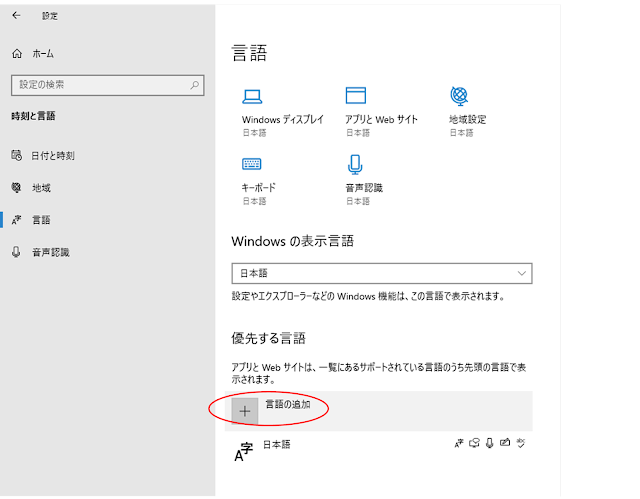The width and height of the screenshot is (640, 499).
Task: Click the speech recognition mic icon for 日本語
Action: click(489, 443)
